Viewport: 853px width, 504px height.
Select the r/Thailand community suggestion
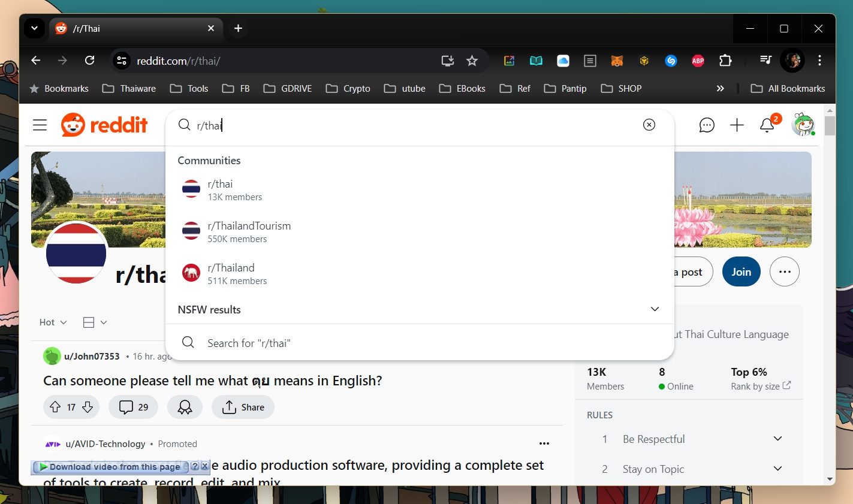[420, 274]
